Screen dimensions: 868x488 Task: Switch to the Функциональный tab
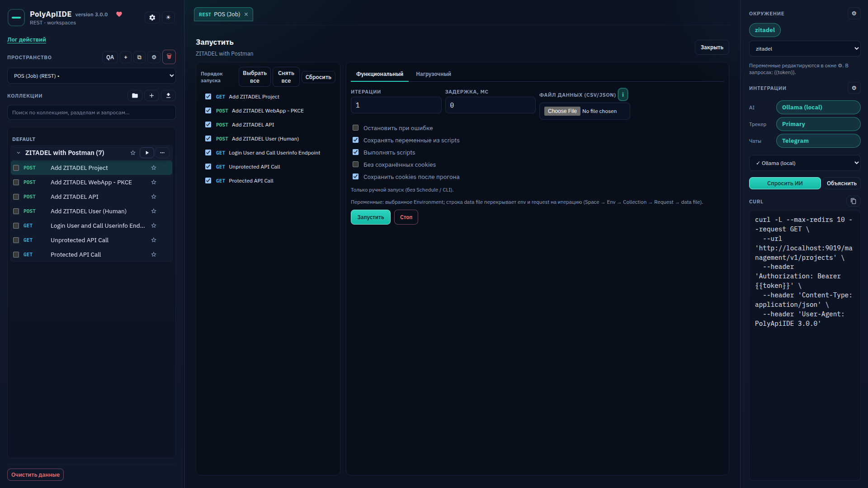point(380,74)
